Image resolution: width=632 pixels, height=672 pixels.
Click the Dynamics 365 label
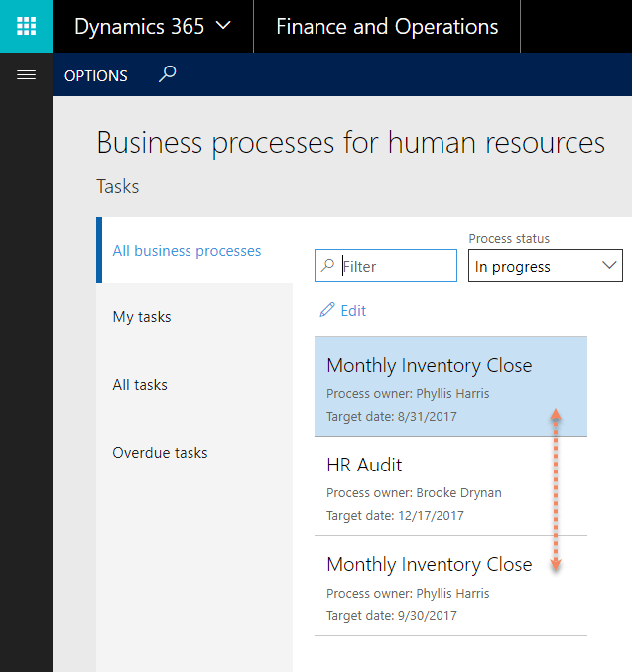point(139,27)
